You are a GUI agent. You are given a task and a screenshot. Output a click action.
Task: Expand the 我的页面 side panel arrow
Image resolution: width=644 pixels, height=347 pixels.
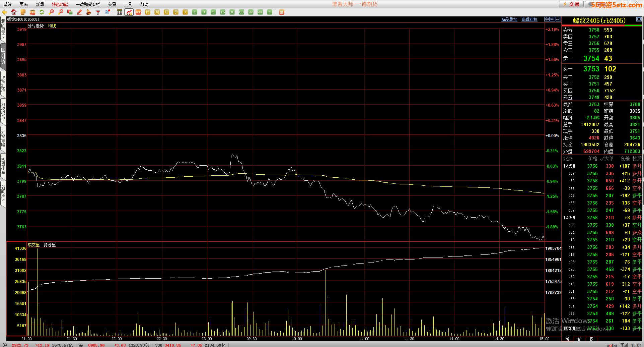pyautogui.click(x=3, y=38)
